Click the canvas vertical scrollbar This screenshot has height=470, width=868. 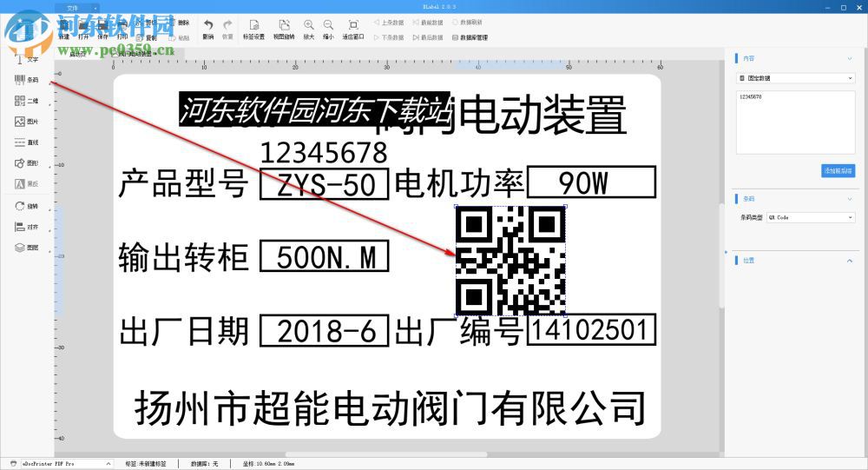[721, 255]
